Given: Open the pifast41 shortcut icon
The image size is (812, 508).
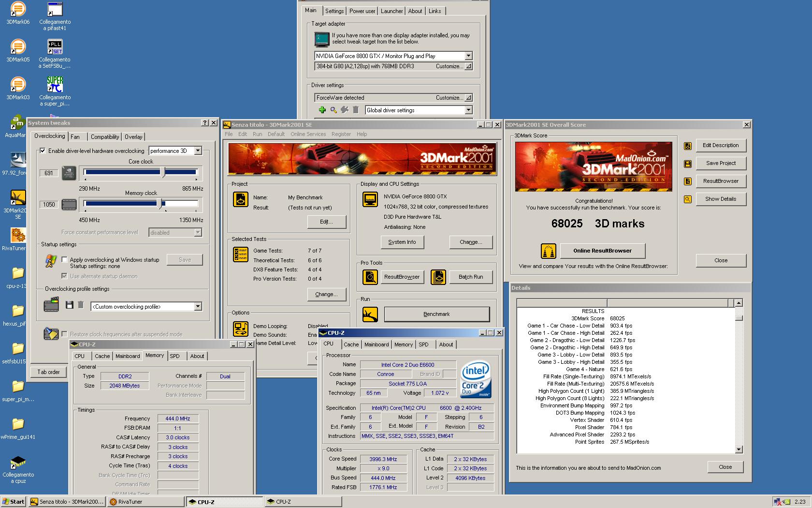Looking at the screenshot, I should coord(55,9).
